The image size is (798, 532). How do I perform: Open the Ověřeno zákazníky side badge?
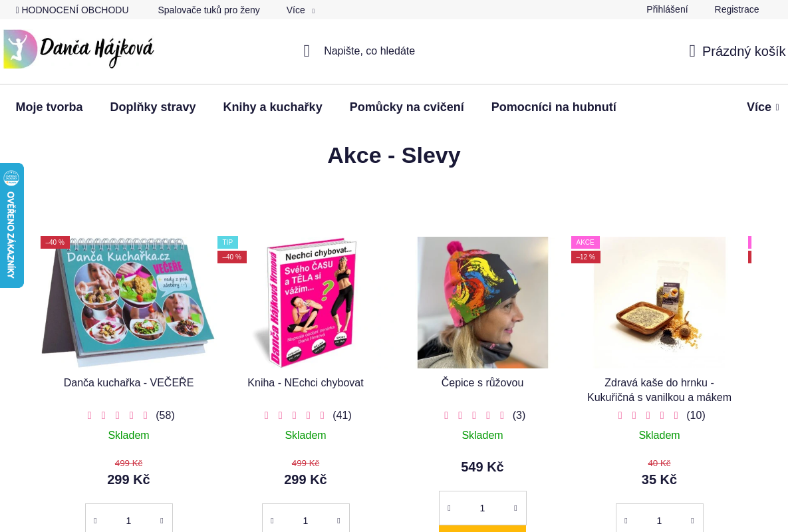tap(11, 225)
